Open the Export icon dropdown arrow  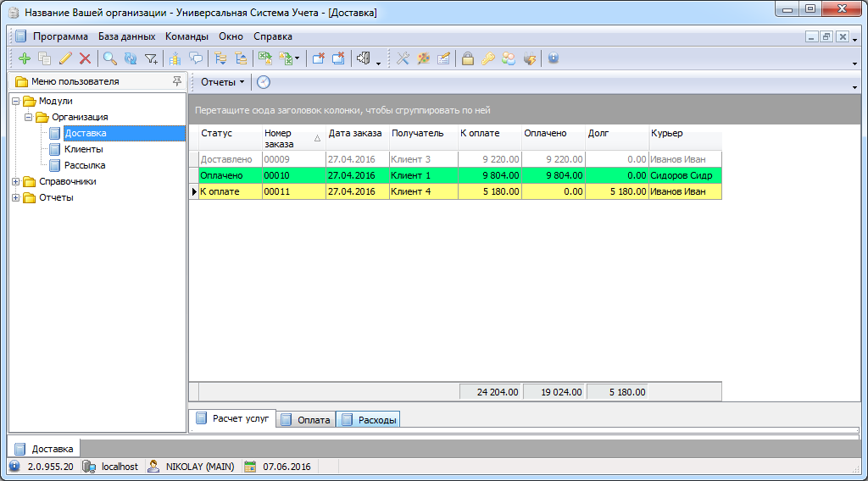pos(298,58)
